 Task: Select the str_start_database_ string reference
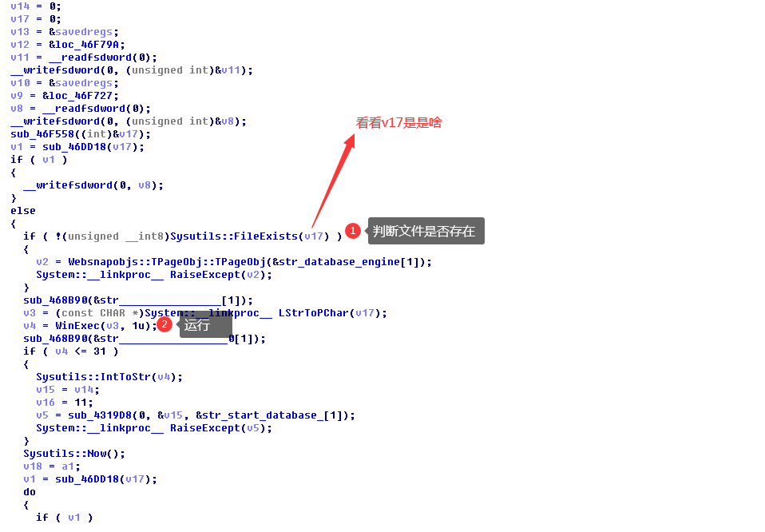click(264, 415)
